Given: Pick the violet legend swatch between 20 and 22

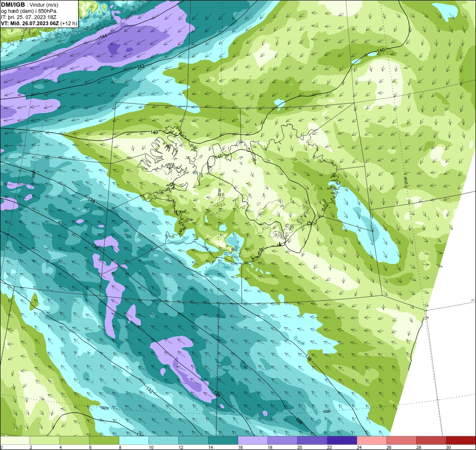Looking at the screenshot, I should 312,440.
